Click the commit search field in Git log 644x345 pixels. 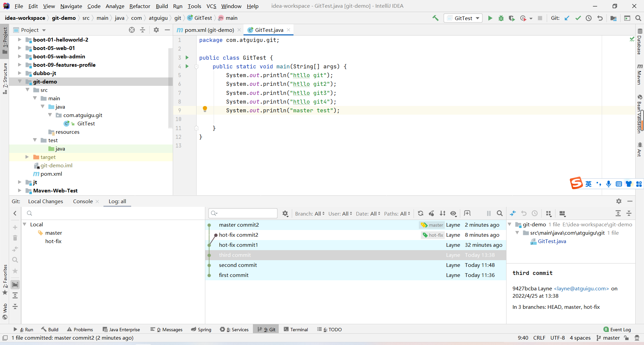tap(243, 213)
